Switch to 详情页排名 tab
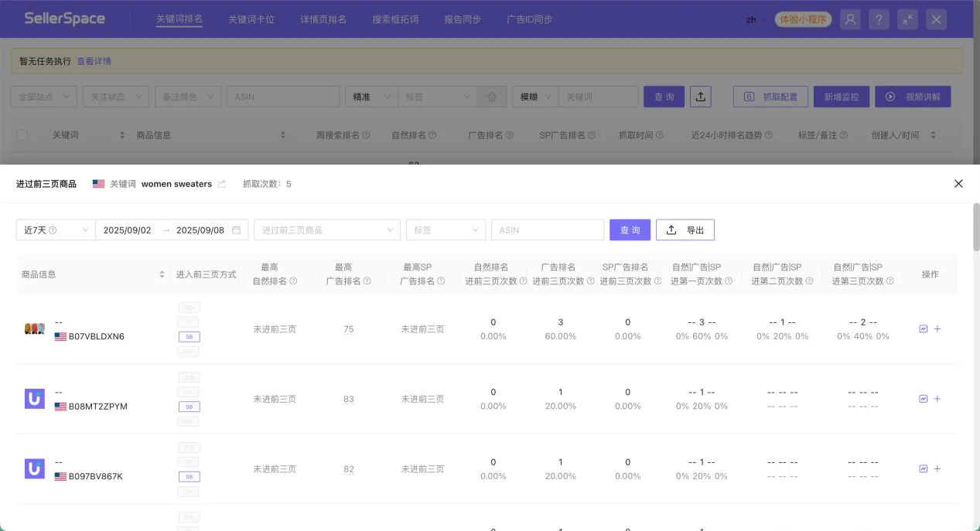This screenshot has height=531, width=980. click(x=323, y=19)
